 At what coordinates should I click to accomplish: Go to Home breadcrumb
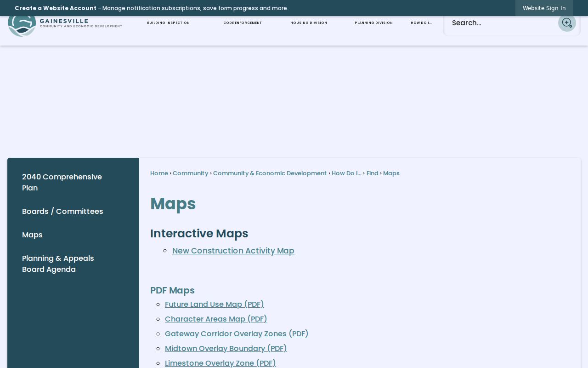coord(159,173)
